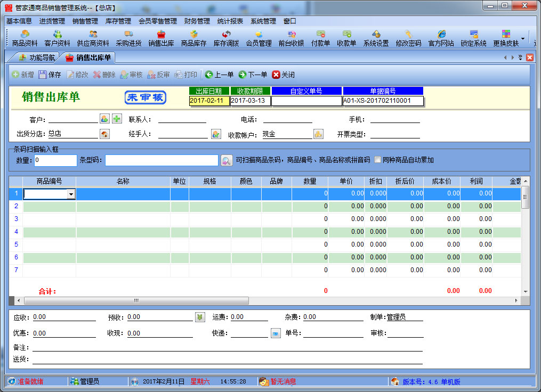This screenshot has height=392, width=541.
Task: Launch 前台收银 from toolbar
Action: pyautogui.click(x=291, y=38)
